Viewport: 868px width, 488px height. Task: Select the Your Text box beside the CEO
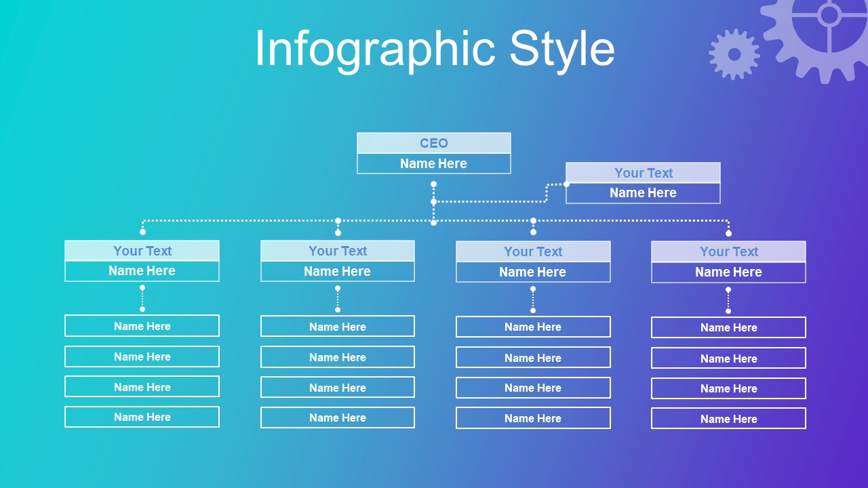(x=643, y=173)
